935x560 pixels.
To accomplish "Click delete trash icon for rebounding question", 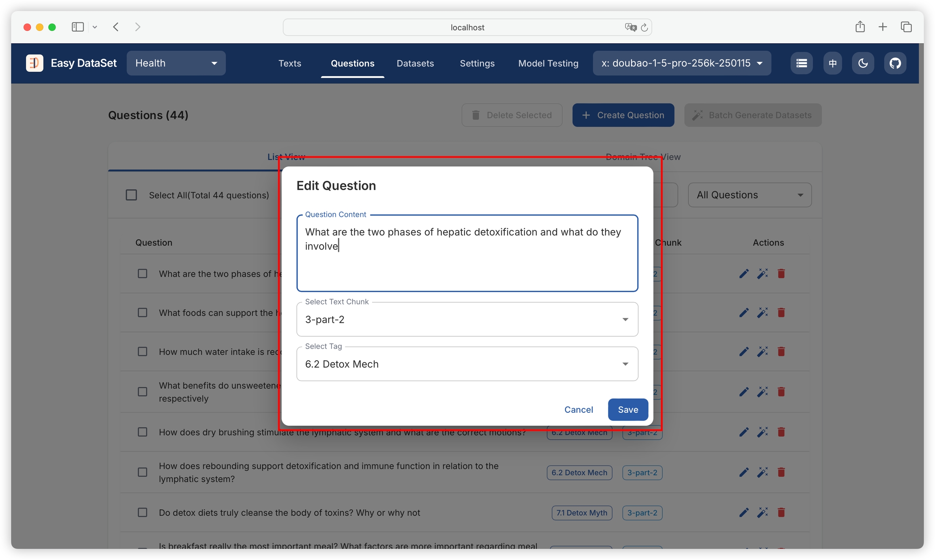I will 781,472.
